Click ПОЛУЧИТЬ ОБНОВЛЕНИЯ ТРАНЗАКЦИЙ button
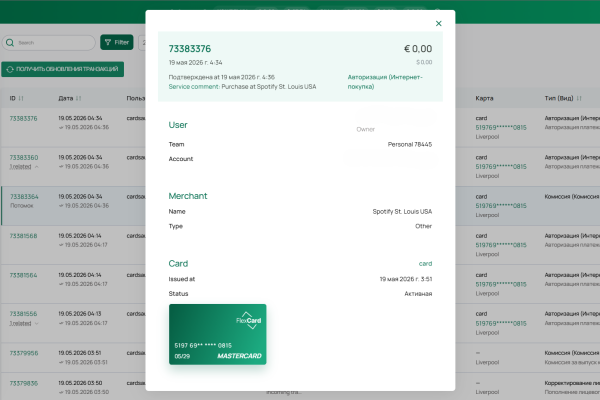 [62, 69]
